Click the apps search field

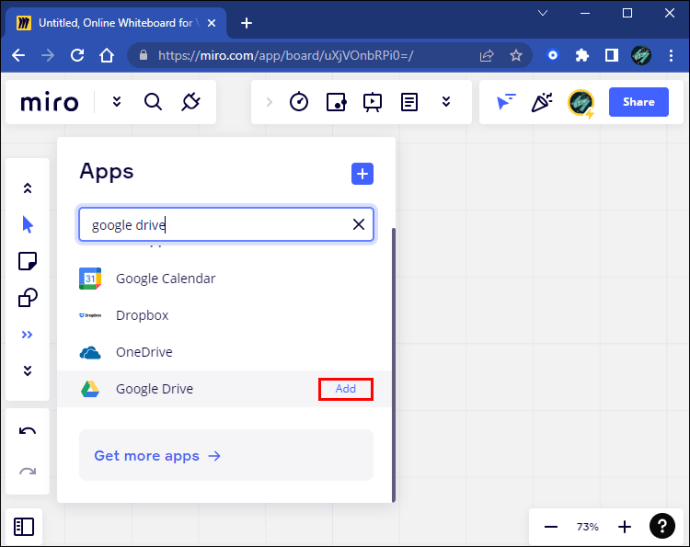click(226, 224)
